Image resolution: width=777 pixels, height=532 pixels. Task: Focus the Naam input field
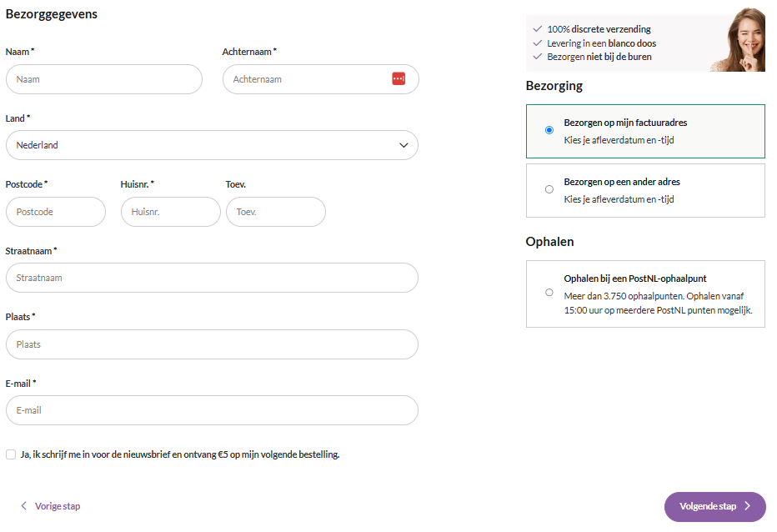point(104,79)
